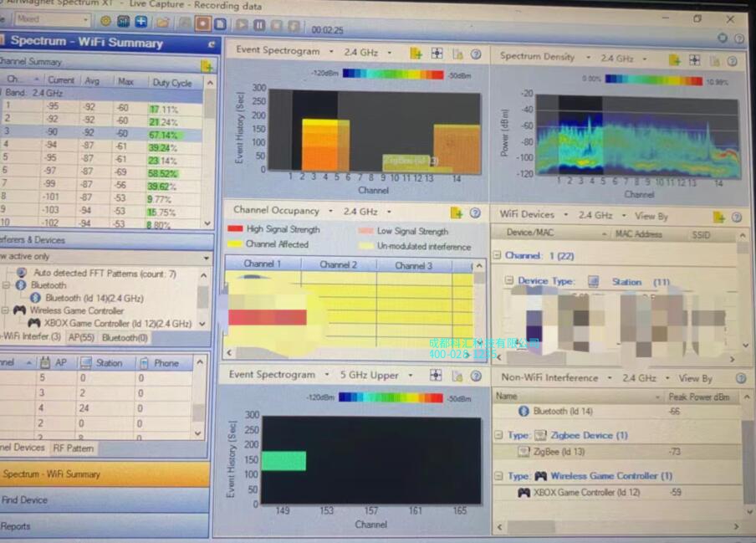
Task: Select channel 3 row with 67.14% duty cycle
Action: pyautogui.click(x=101, y=133)
